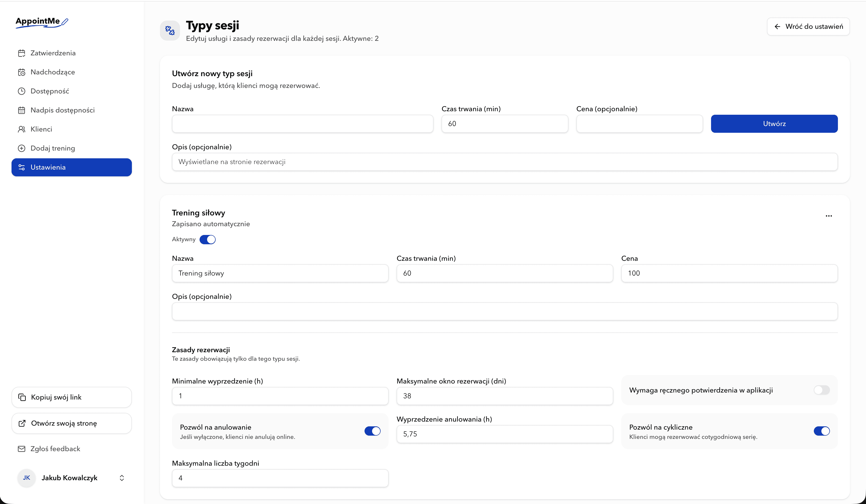Click the Dostępność clock icon
The image size is (866, 504).
click(22, 91)
